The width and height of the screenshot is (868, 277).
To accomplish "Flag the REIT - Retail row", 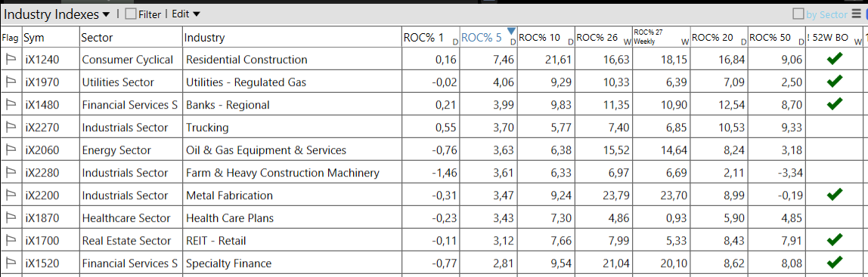I will click(11, 241).
